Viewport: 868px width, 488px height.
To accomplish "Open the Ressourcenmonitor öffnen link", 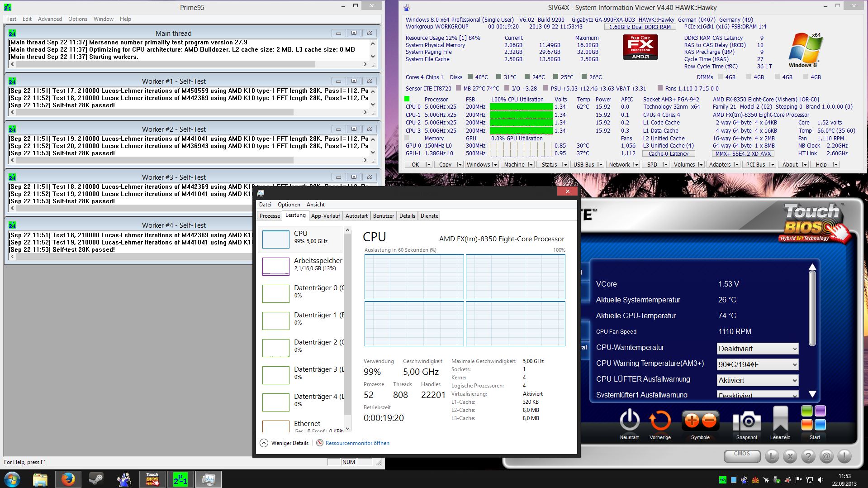I will [357, 443].
